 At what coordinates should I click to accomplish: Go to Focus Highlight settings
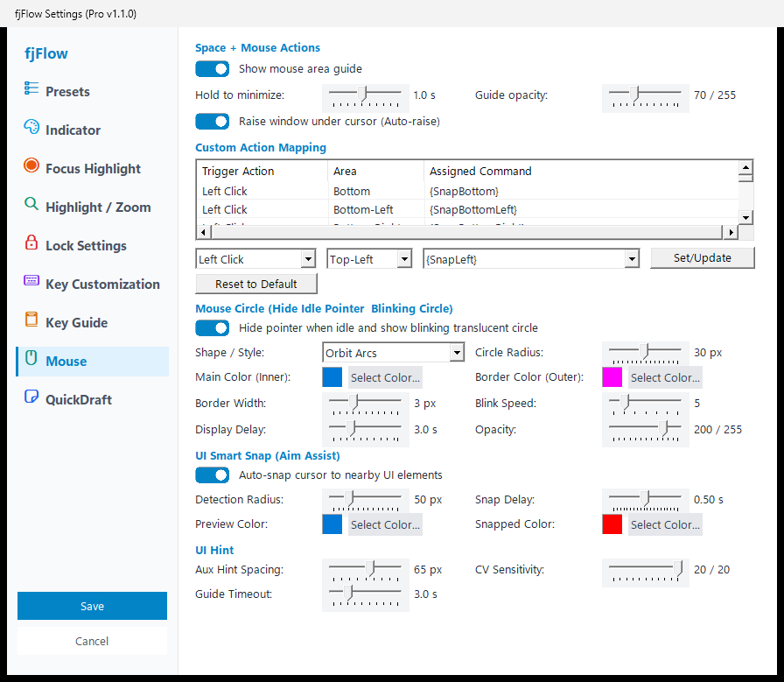point(93,169)
